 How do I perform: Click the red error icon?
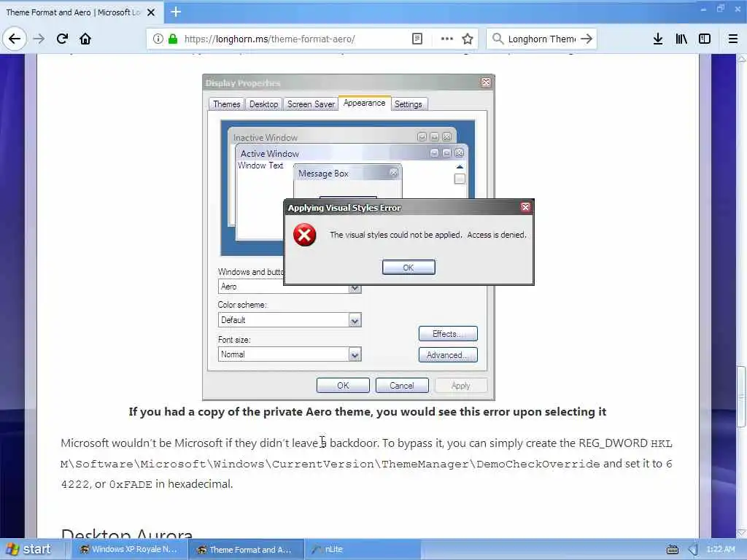tap(304, 235)
